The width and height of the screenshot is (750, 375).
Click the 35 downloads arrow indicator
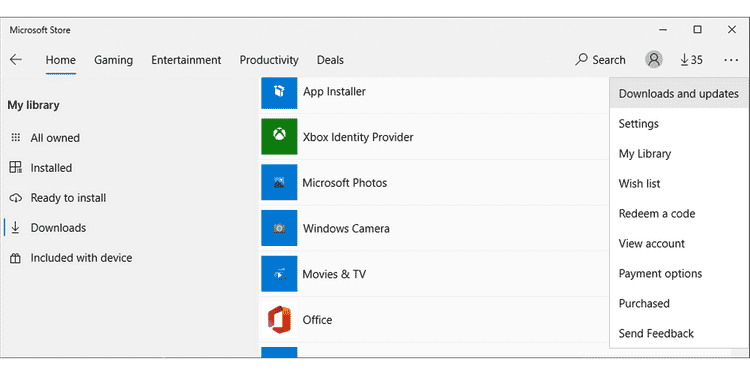click(x=692, y=60)
